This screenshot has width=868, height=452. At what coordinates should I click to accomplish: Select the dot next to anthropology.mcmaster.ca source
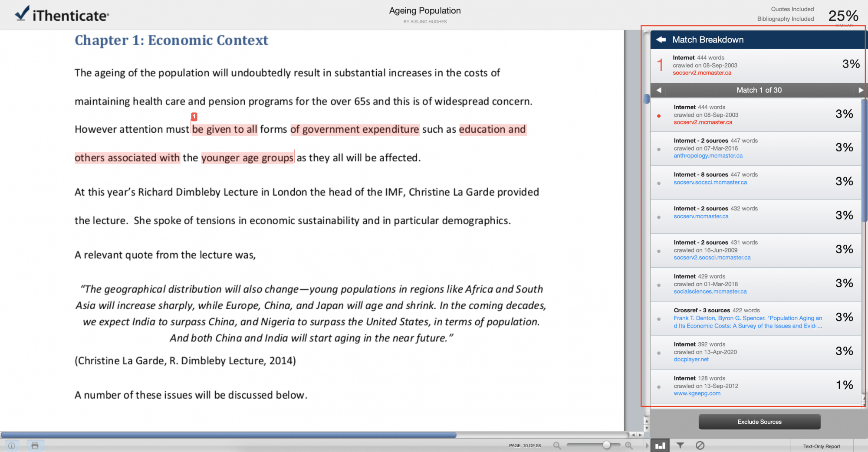coord(659,149)
